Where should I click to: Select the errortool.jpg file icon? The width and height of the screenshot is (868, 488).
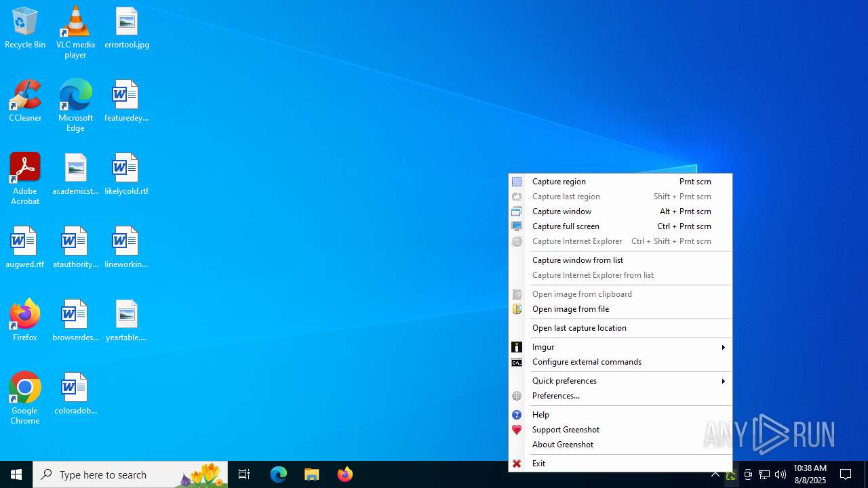point(127,28)
